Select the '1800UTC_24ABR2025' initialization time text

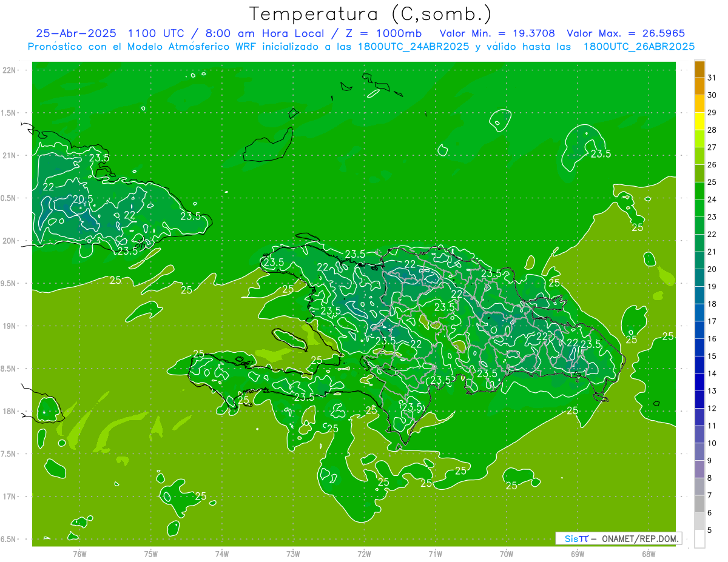(x=414, y=47)
